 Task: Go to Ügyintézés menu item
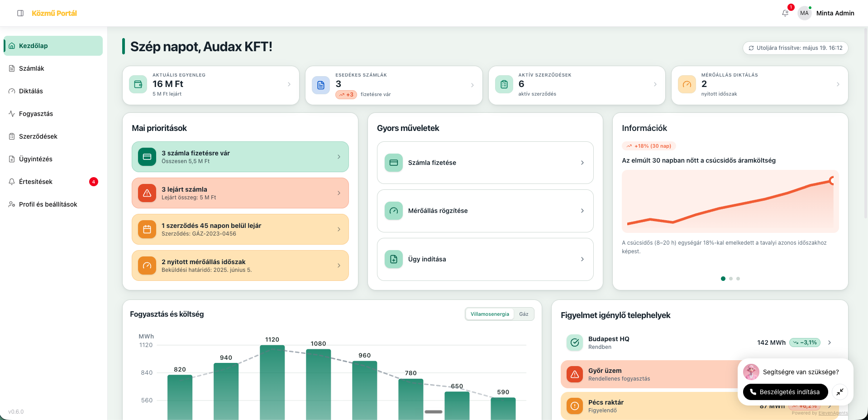coord(53,159)
